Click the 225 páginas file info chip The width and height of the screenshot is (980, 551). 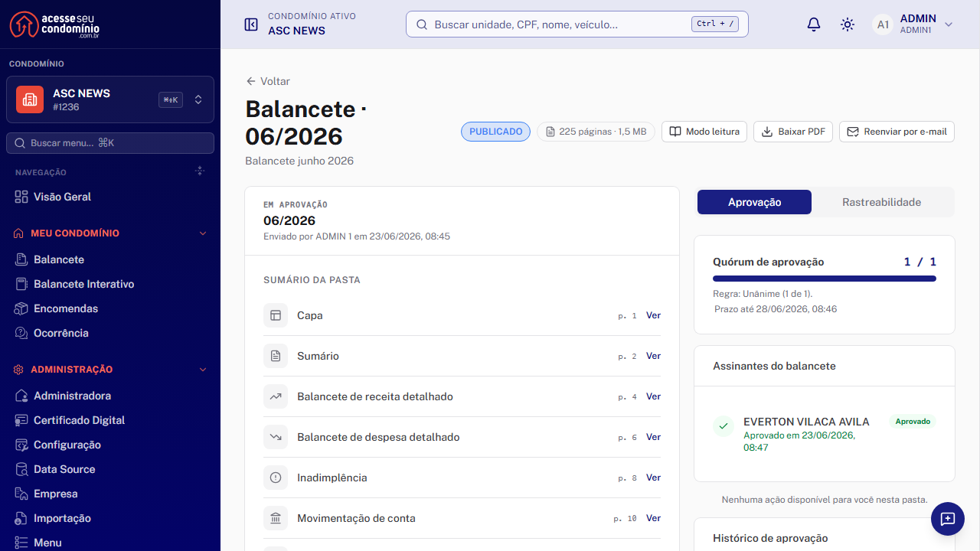click(596, 132)
